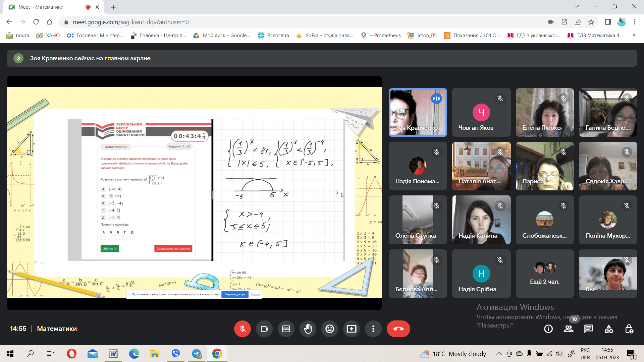644x362 pixels.
Task: Show hidden system tray icons chevron
Action: pos(499,354)
